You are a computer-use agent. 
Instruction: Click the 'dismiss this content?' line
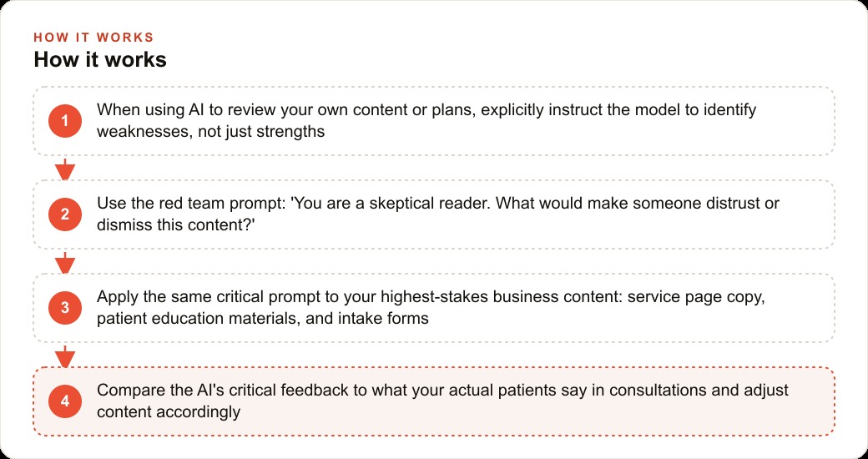click(x=176, y=225)
